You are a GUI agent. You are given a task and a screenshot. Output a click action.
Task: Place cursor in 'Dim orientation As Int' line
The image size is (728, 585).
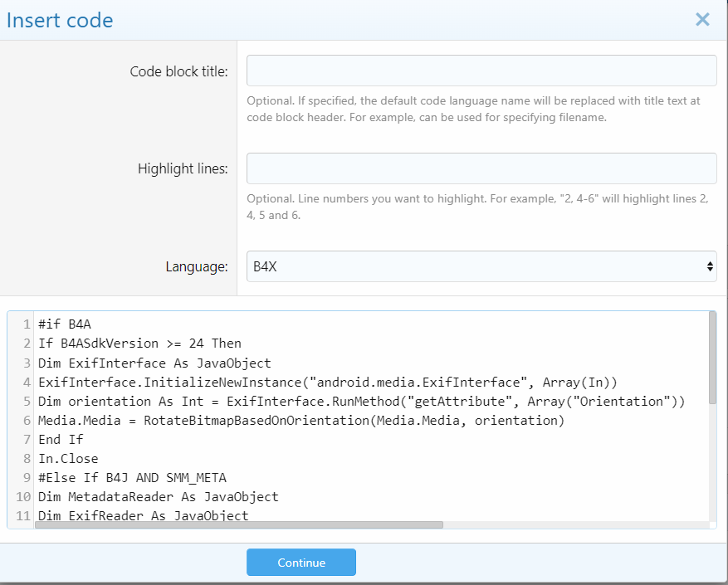coord(361,401)
